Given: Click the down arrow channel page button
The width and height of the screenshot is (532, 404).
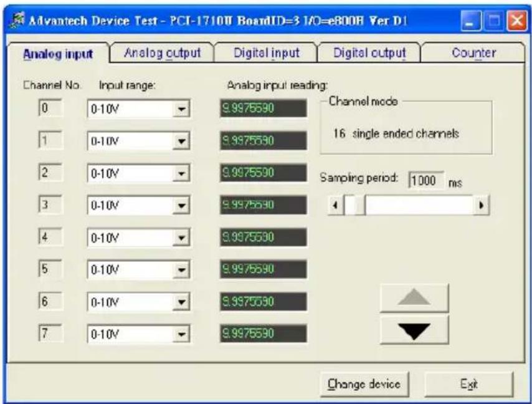Looking at the screenshot, I should coord(414,330).
